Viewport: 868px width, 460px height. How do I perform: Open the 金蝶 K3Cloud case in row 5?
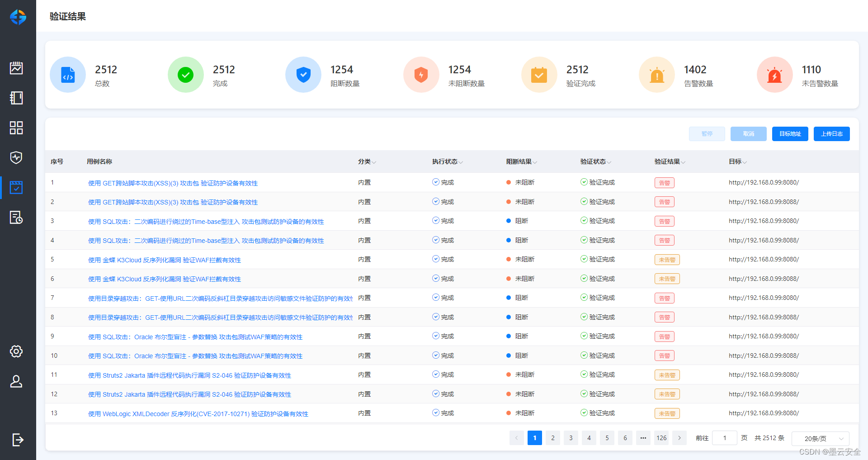[165, 260]
